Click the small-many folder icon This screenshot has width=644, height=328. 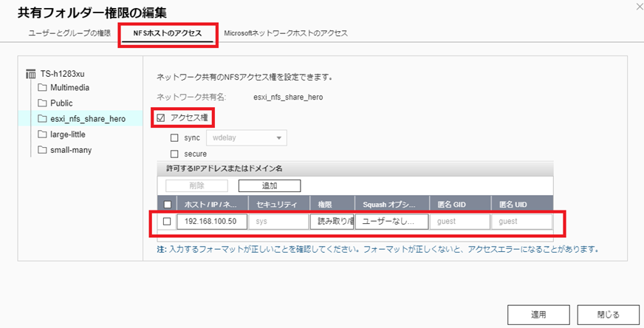[42, 150]
